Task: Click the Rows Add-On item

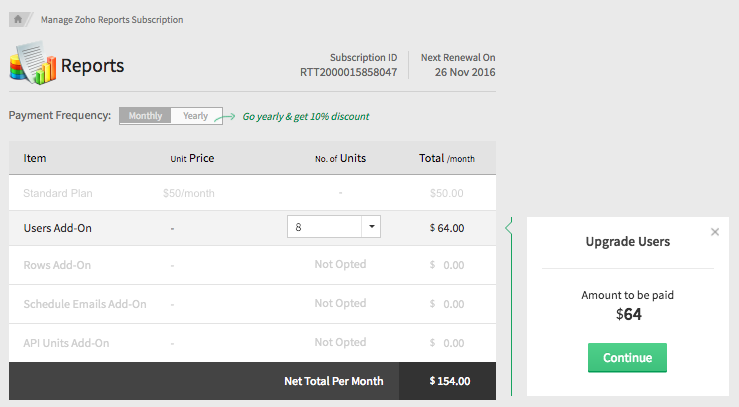Action: (57, 266)
